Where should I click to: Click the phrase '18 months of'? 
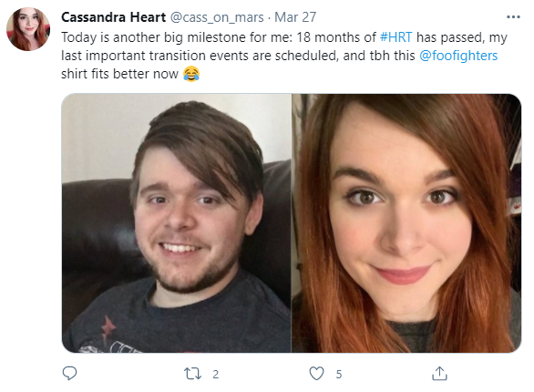336,37
